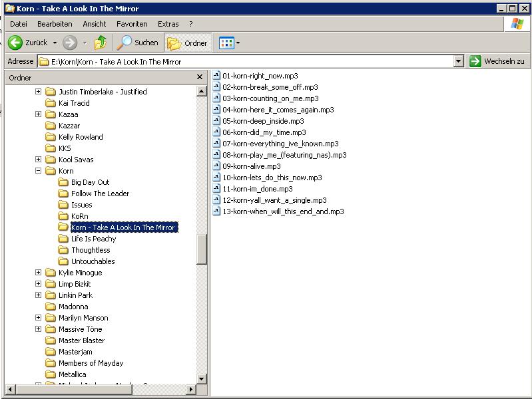The width and height of the screenshot is (532, 399).
Task: Click the grey forward arrow icon
Action: click(x=70, y=43)
